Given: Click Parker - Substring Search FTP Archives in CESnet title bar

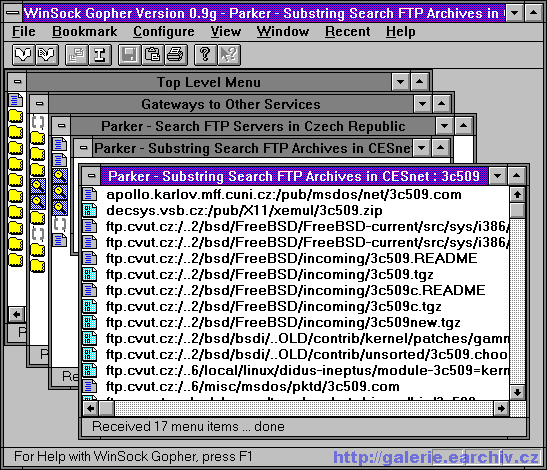Looking at the screenshot, I should click(x=253, y=148).
